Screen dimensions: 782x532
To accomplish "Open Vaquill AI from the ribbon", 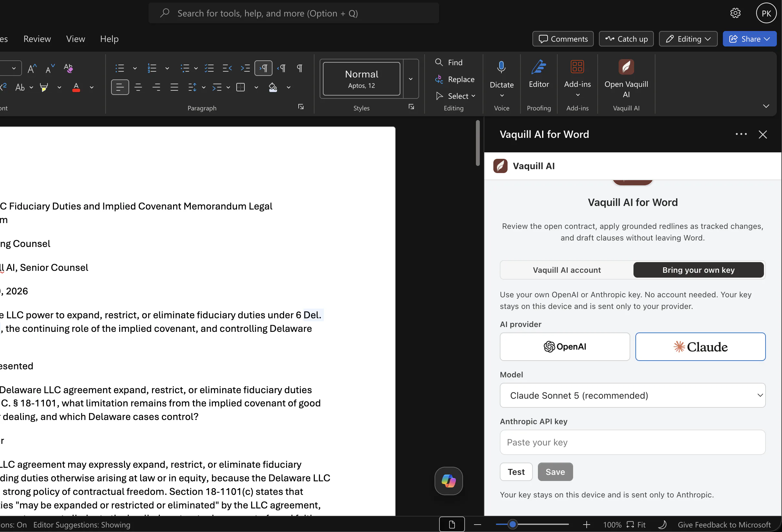I will coord(626,79).
